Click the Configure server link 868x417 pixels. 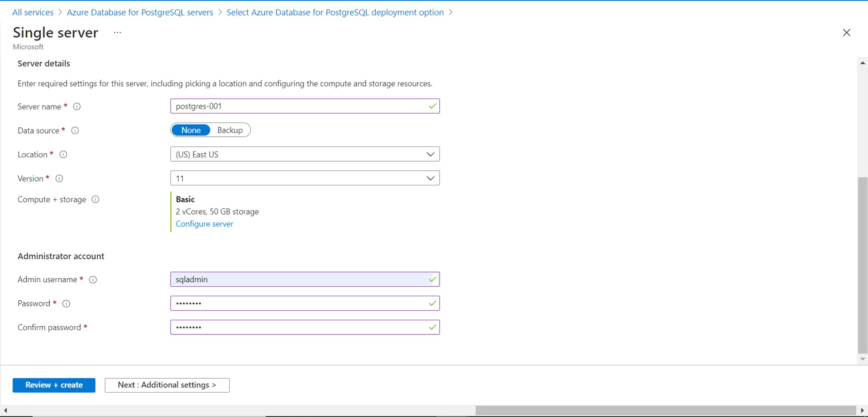point(204,224)
